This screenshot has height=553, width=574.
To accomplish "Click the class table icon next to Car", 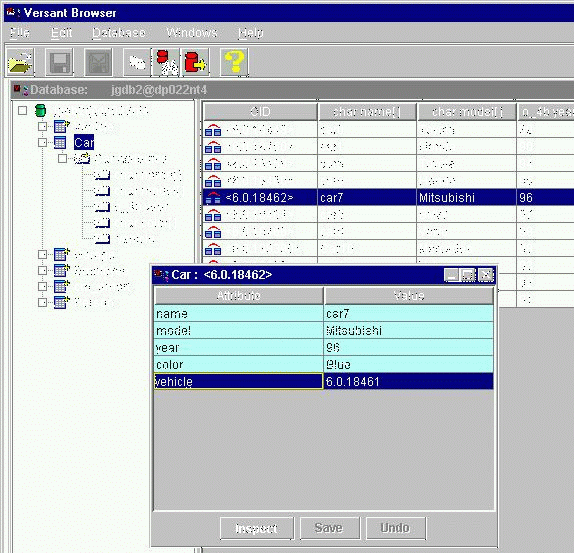I will point(60,142).
